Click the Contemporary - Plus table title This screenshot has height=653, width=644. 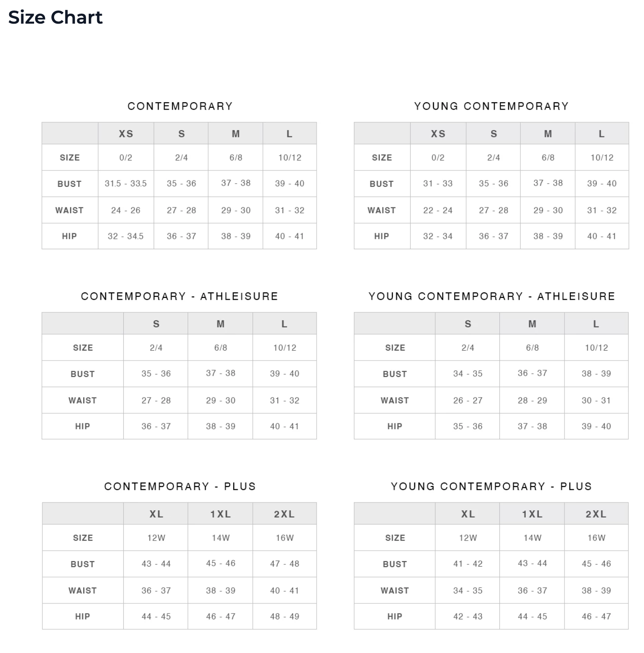[x=180, y=486]
